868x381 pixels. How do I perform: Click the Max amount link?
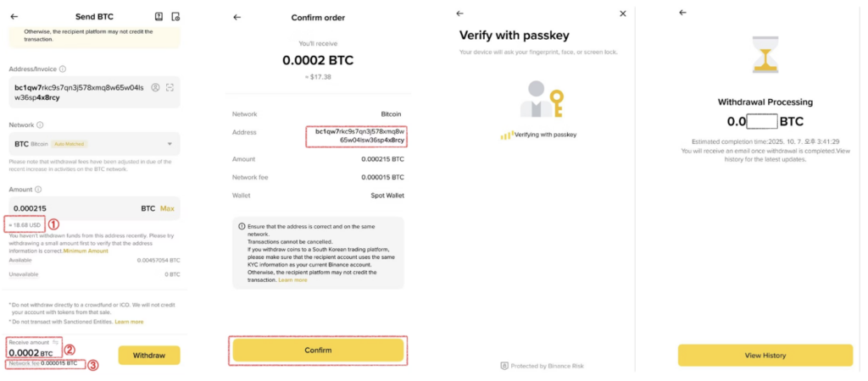(167, 208)
